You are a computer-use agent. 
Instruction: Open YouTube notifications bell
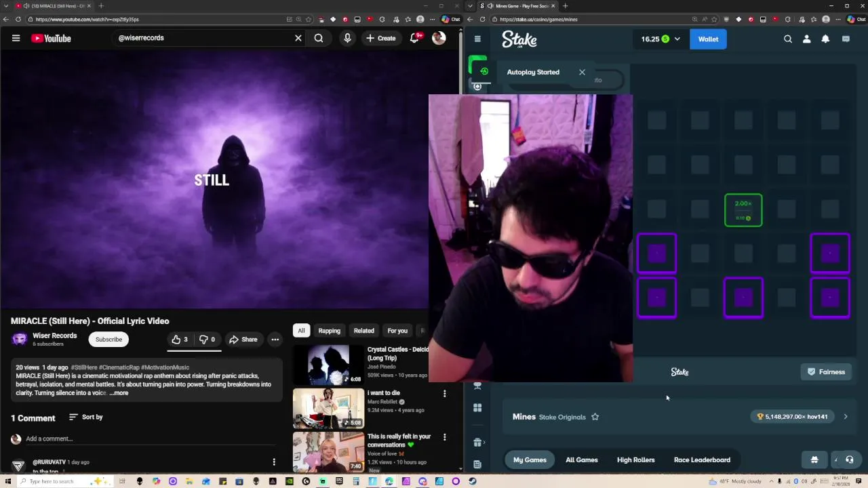pyautogui.click(x=415, y=38)
